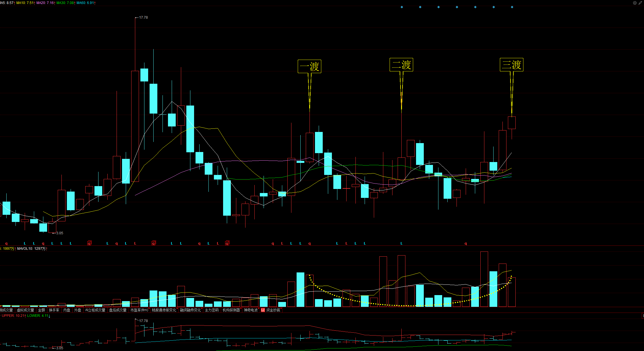Select the 一渡 yellow annotation label
This screenshot has height=351, width=644.
[x=309, y=67]
